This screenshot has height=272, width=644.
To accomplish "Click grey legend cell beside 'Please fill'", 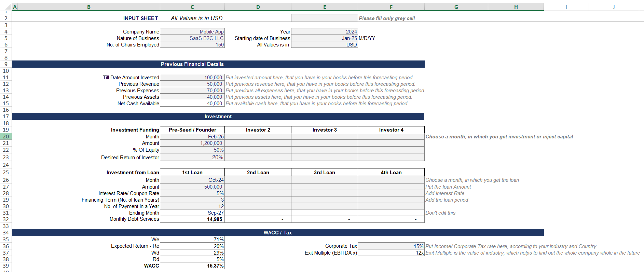I will pyautogui.click(x=325, y=18).
